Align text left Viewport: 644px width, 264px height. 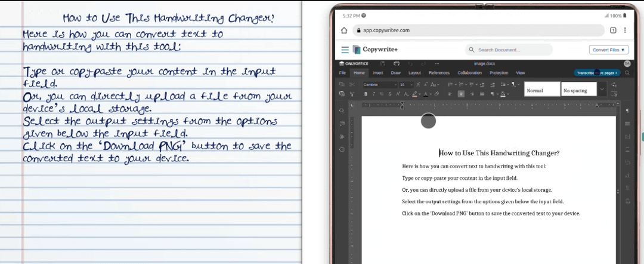(450, 94)
